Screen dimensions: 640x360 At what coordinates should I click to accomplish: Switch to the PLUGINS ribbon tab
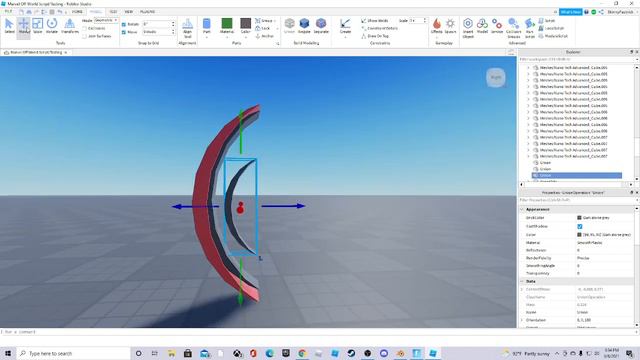(x=147, y=12)
